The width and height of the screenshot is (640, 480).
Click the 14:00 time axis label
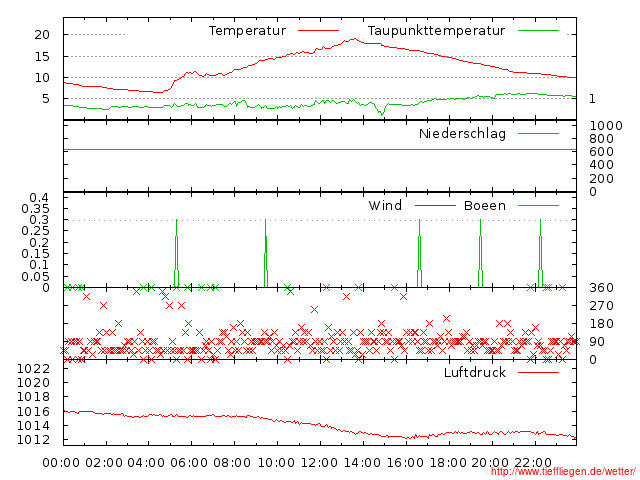tap(362, 463)
